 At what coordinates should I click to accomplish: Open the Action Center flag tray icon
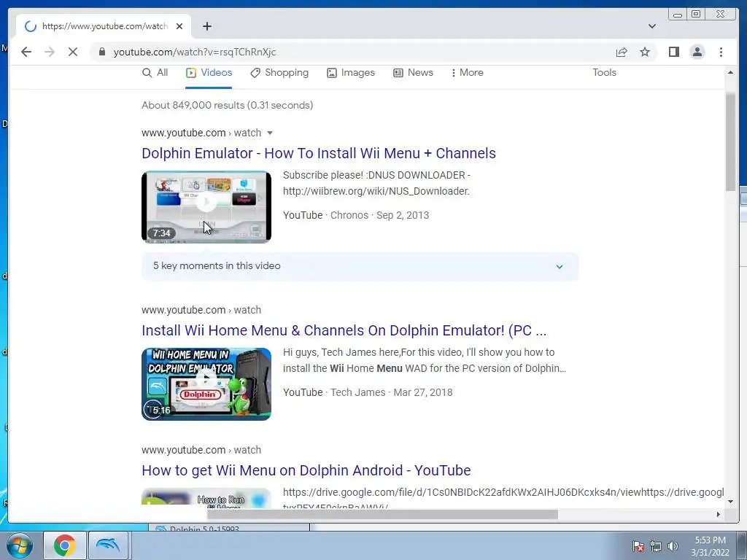tap(638, 546)
